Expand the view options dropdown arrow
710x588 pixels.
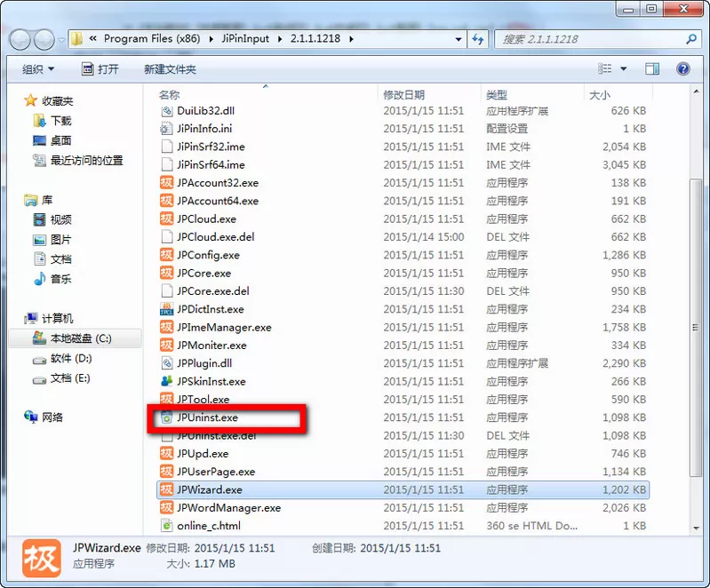(x=624, y=69)
